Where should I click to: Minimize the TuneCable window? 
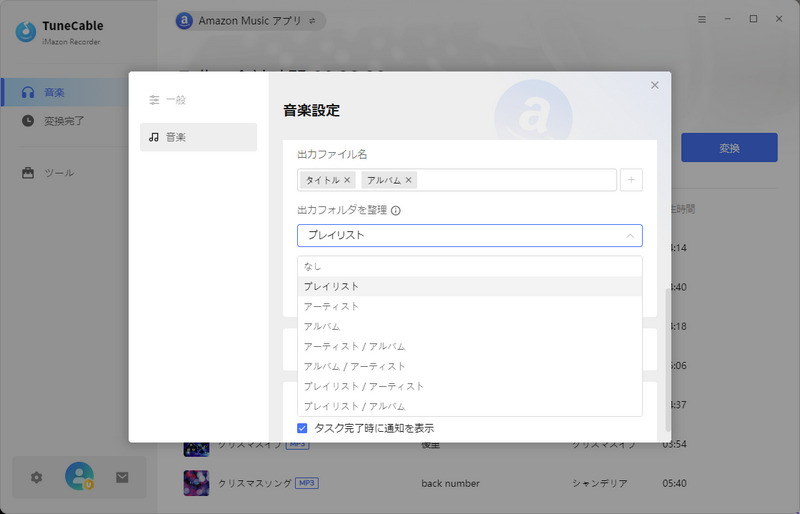click(728, 19)
